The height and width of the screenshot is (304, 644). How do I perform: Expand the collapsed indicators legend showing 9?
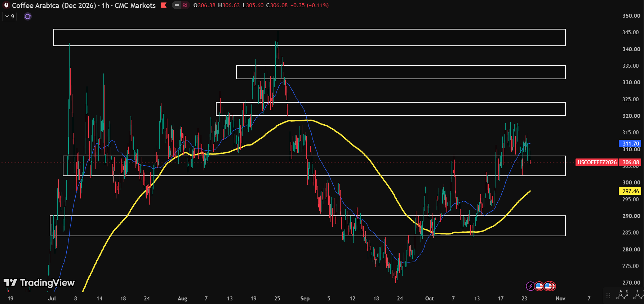(x=9, y=16)
